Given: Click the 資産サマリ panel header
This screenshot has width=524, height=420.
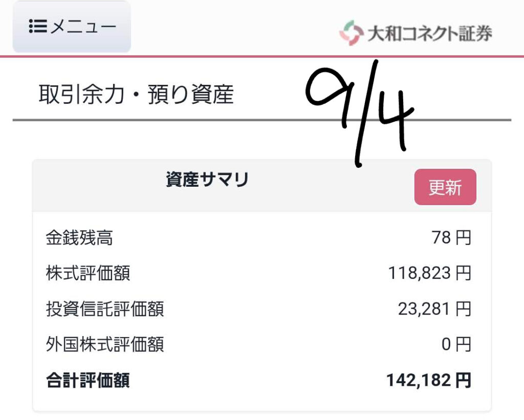Looking at the screenshot, I should [207, 180].
